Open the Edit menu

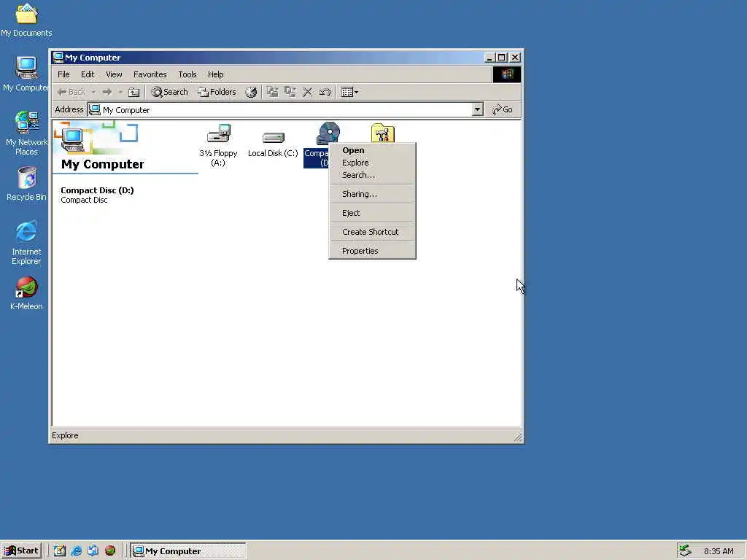[88, 74]
